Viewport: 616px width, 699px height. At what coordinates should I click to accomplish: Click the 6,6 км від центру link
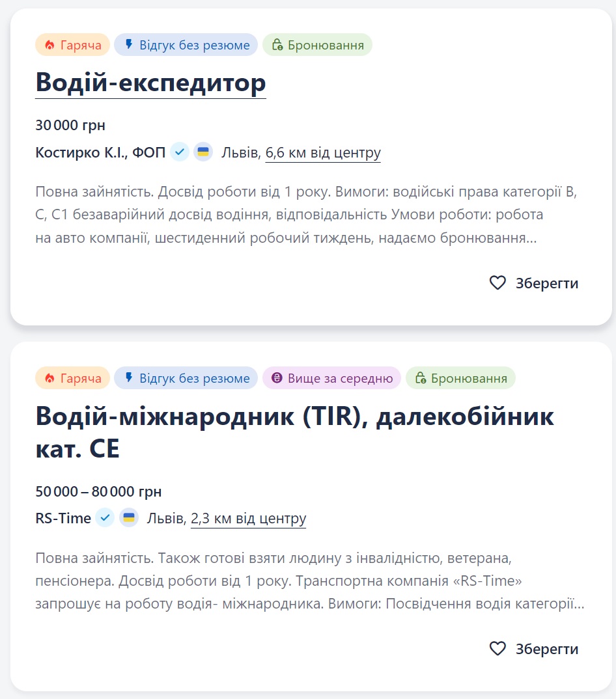323,152
